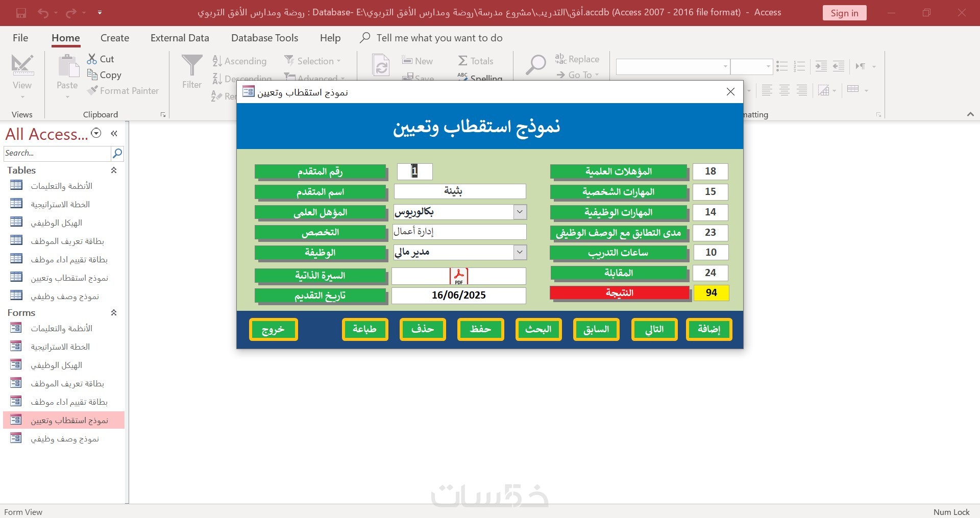Click the Undo arrow in the title bar
The width and height of the screenshot is (980, 518).
click(43, 13)
